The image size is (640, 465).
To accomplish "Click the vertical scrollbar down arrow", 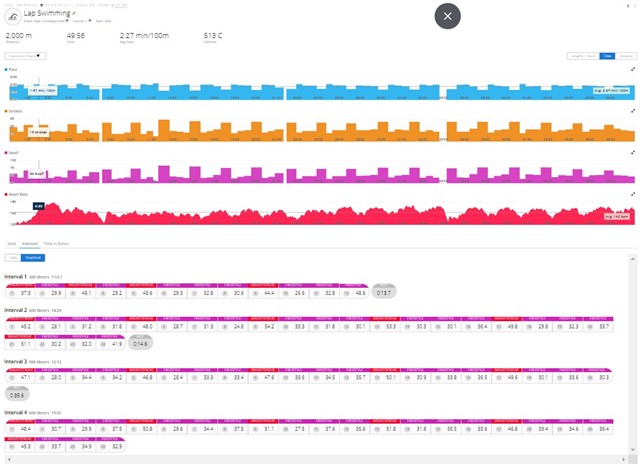I will pos(633,449).
